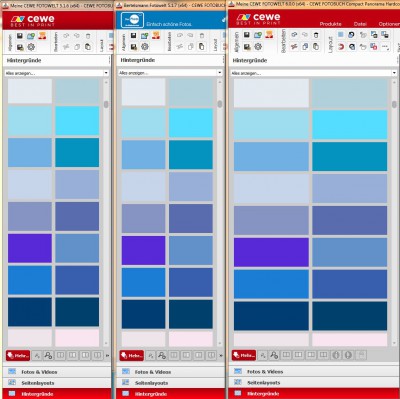The image size is (400, 399).
Task: Click the Hintergründe panel options dots in middle window
Action: pyautogui.click(x=223, y=60)
